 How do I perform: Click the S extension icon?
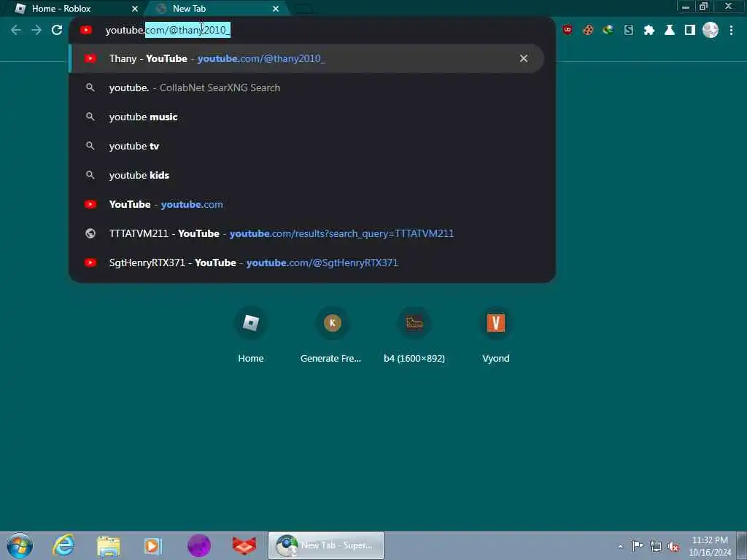coord(628,30)
